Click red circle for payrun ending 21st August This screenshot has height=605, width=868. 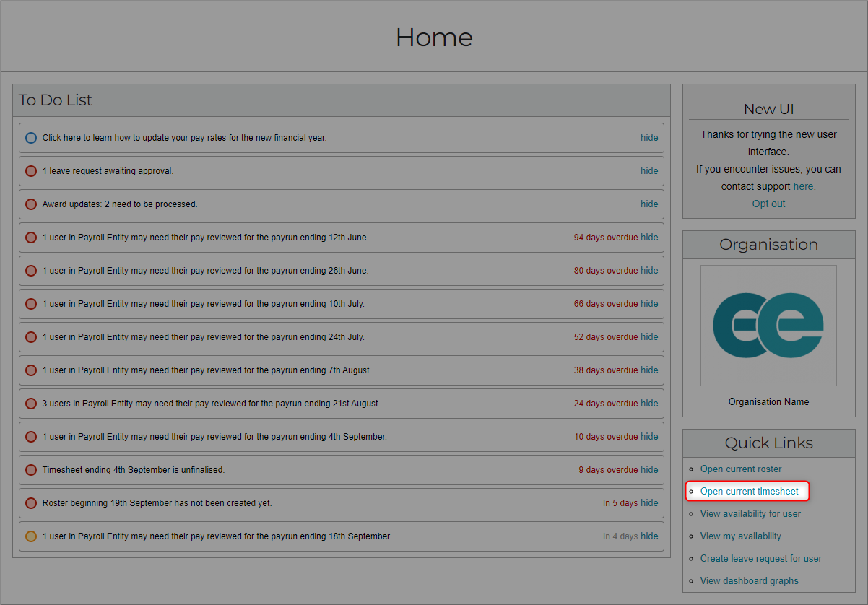(x=31, y=404)
